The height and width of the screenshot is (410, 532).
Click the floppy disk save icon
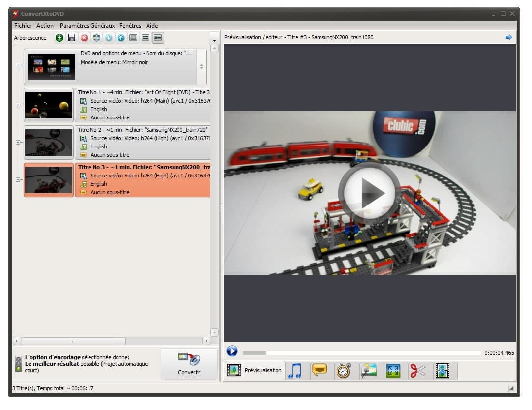[x=72, y=38]
